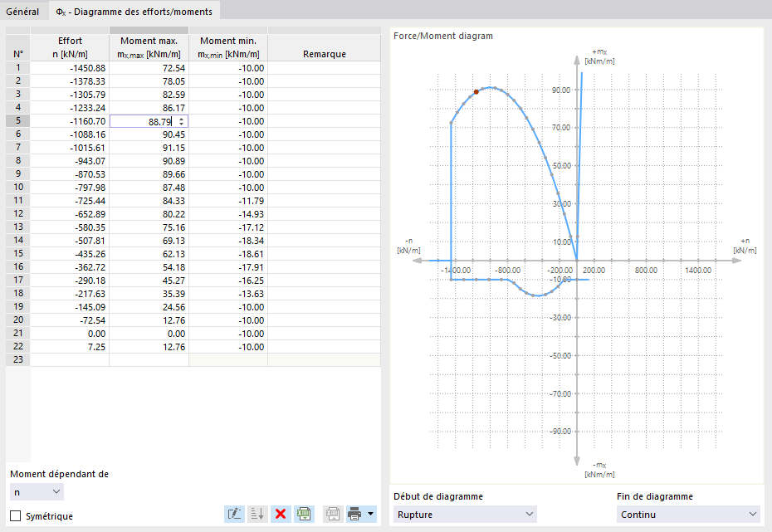This screenshot has width=772, height=532.
Task: Click the red highlighted point on the diagram
Action: [x=476, y=92]
